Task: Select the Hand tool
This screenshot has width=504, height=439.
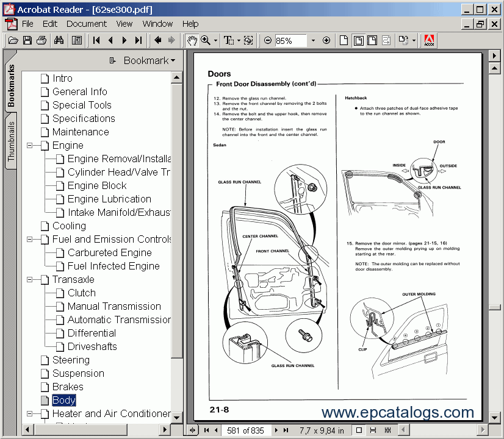Action: pos(192,40)
